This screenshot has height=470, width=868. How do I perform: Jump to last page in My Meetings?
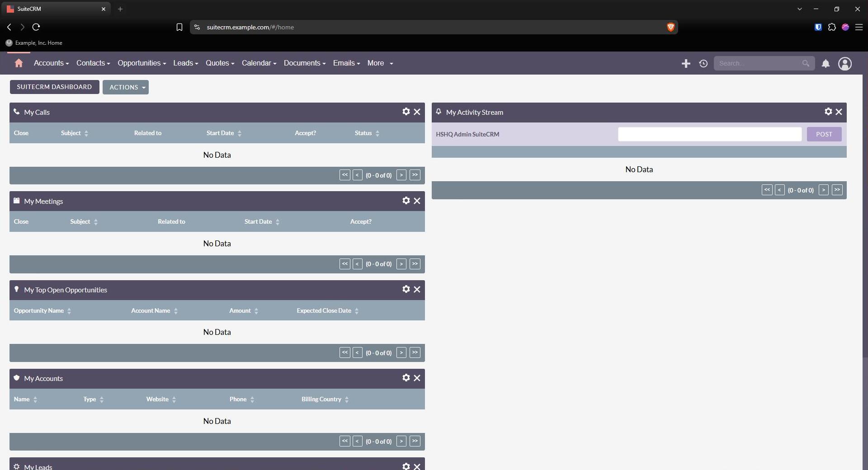[415, 264]
